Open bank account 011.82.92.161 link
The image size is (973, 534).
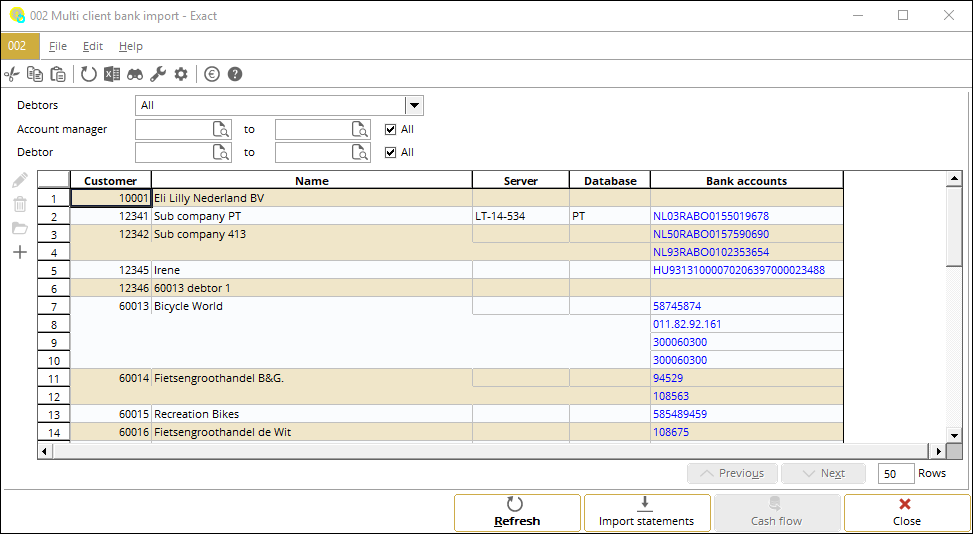click(687, 324)
